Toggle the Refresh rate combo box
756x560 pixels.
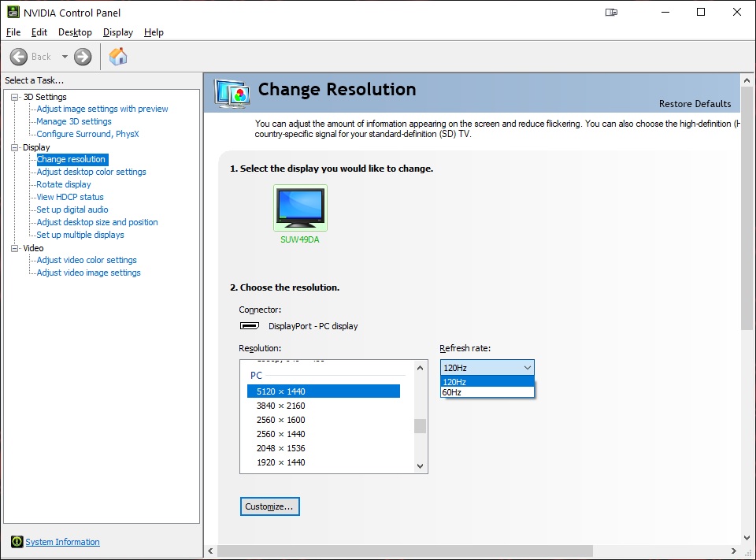pyautogui.click(x=487, y=368)
